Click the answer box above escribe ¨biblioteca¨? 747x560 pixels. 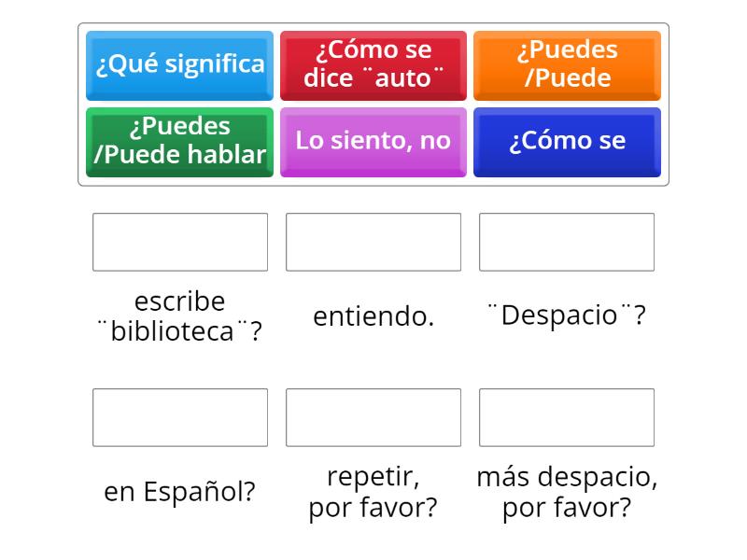tap(179, 242)
